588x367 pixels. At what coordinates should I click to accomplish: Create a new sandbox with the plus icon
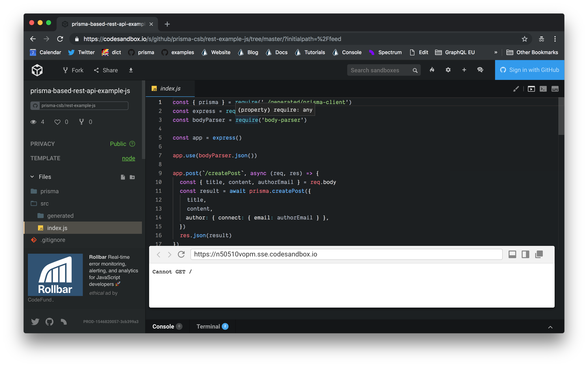pyautogui.click(x=464, y=70)
